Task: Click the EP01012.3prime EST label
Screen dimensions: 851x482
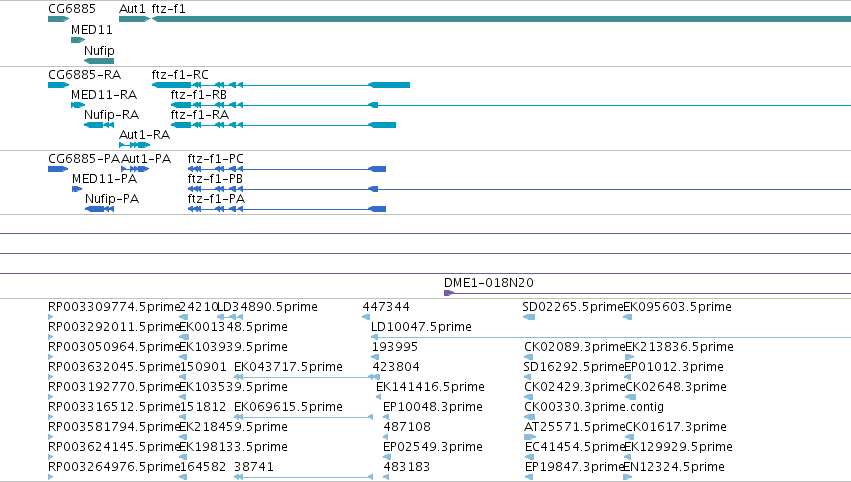Action: [x=674, y=367]
